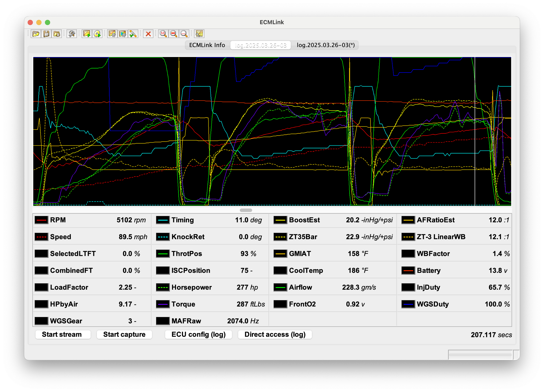Click the graph splitter handle below chart
This screenshot has height=392, width=544.
pos(246,210)
